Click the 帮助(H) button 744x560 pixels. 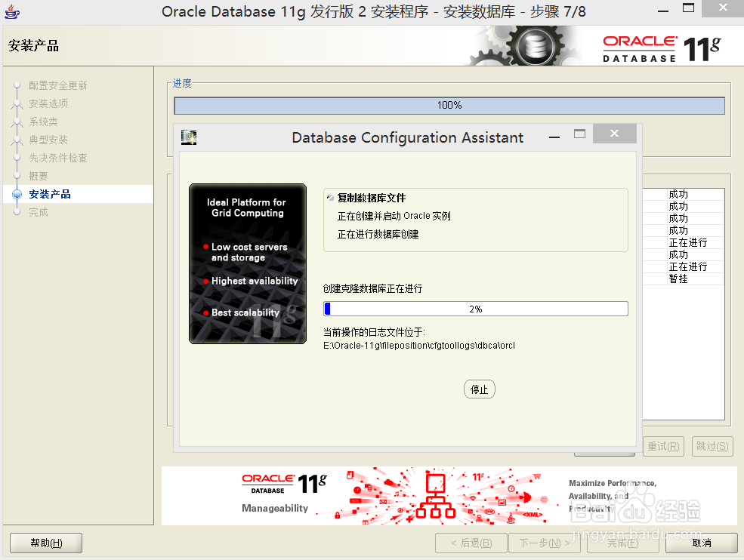pos(46,543)
